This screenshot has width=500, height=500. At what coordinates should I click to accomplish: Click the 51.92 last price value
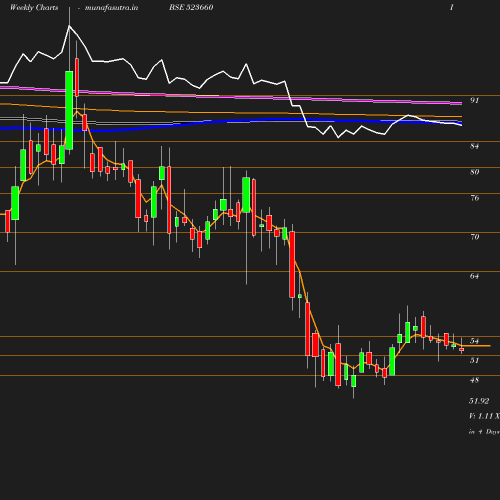click(479, 401)
